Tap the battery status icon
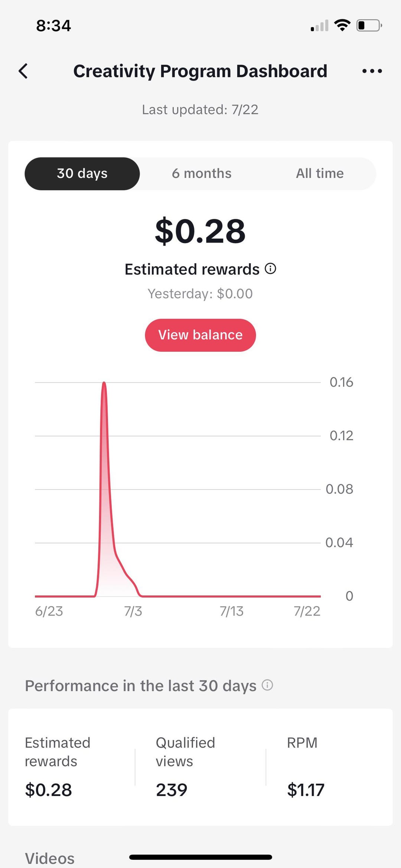Viewport: 401px width, 868px height. (x=369, y=25)
